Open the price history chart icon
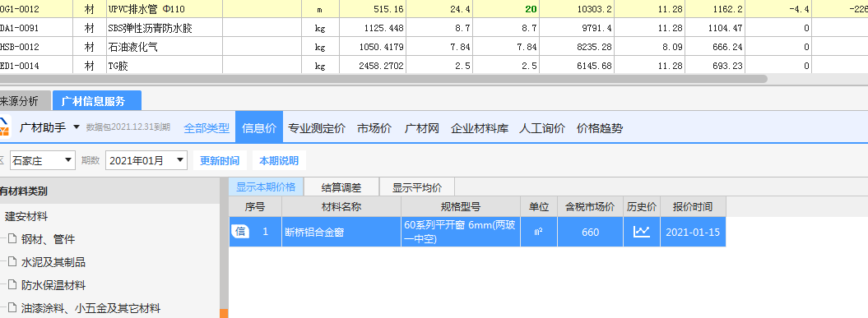868x318 pixels. (x=642, y=232)
